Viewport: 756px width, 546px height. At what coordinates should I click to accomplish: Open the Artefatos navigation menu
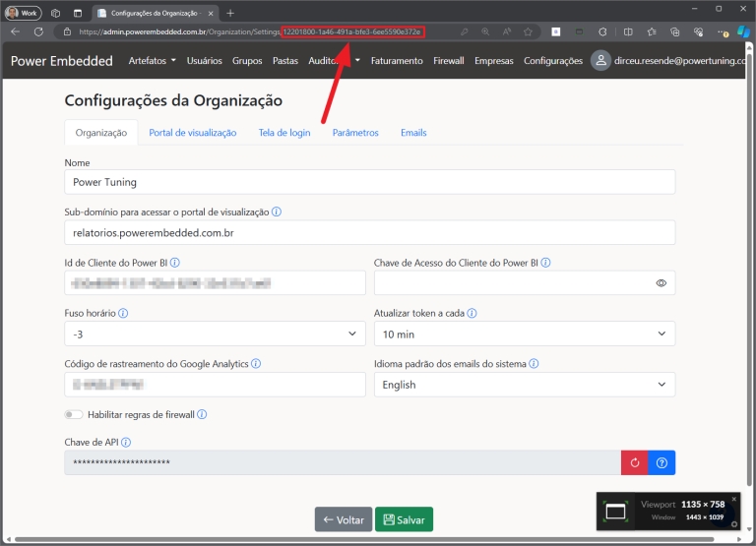tap(152, 61)
